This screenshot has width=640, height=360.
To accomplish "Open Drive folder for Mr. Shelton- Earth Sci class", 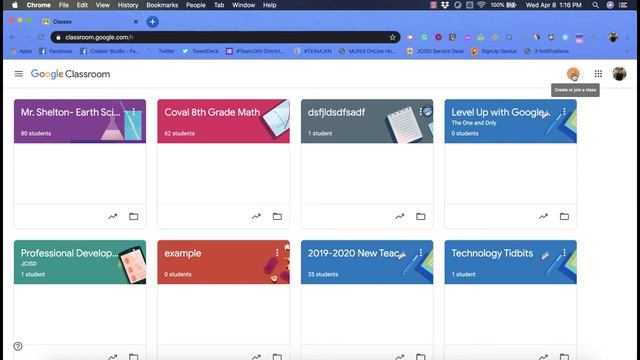I will [133, 216].
